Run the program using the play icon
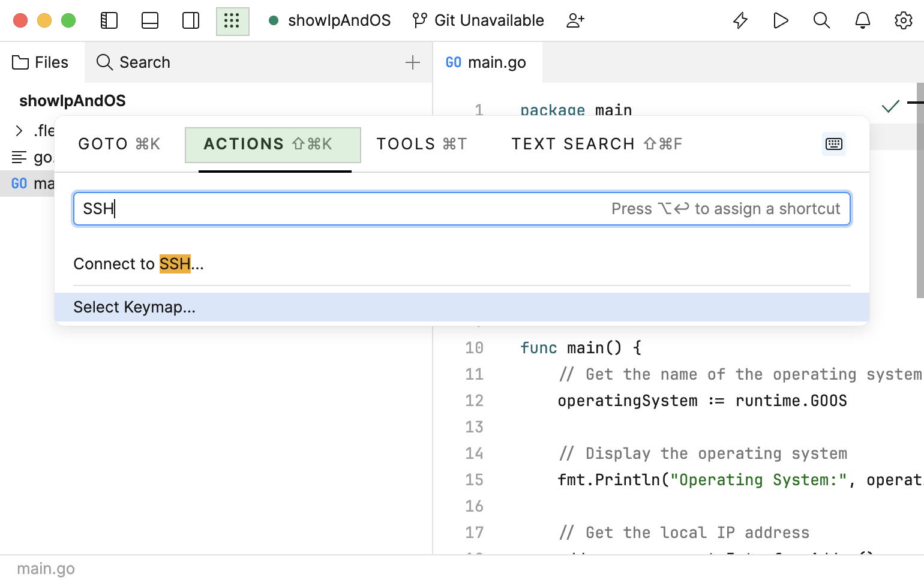 point(781,20)
